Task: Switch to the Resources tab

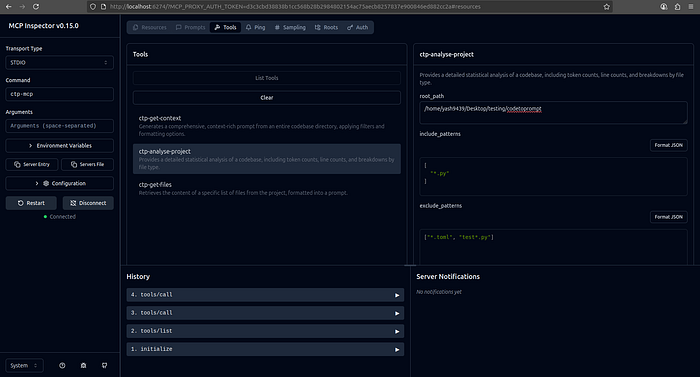Action: click(150, 27)
